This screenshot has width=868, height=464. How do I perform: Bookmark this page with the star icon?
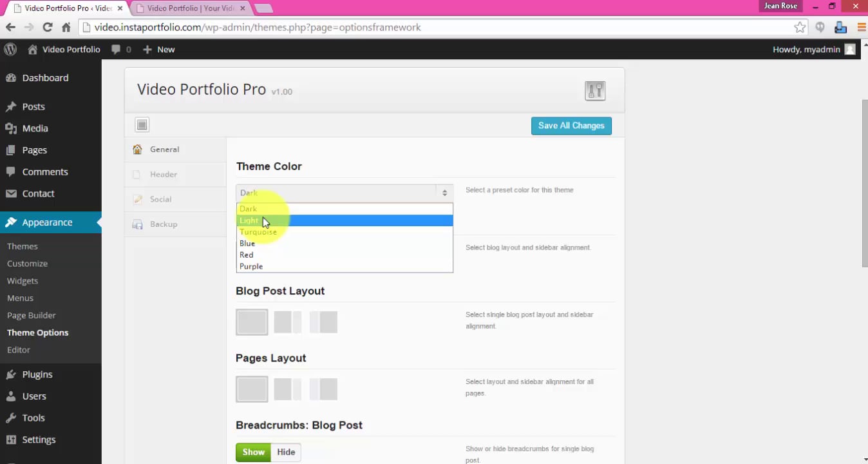point(800,27)
